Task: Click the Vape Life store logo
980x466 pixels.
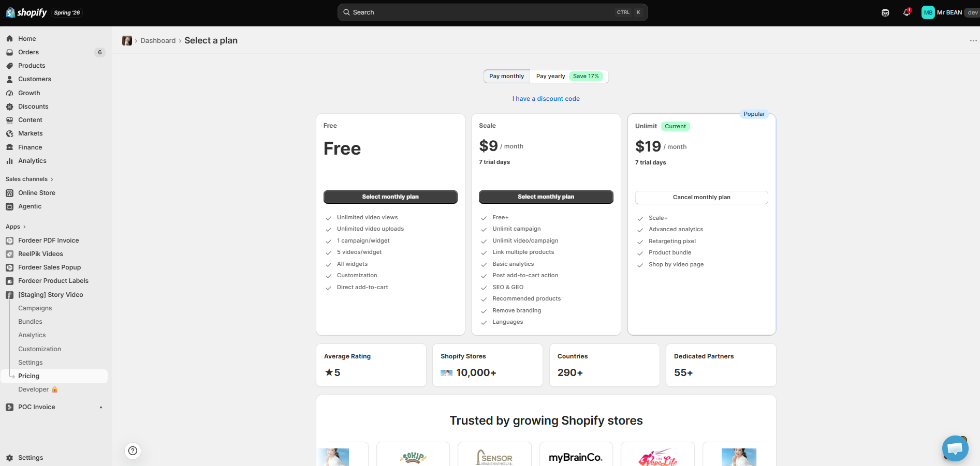Action: (x=657, y=457)
